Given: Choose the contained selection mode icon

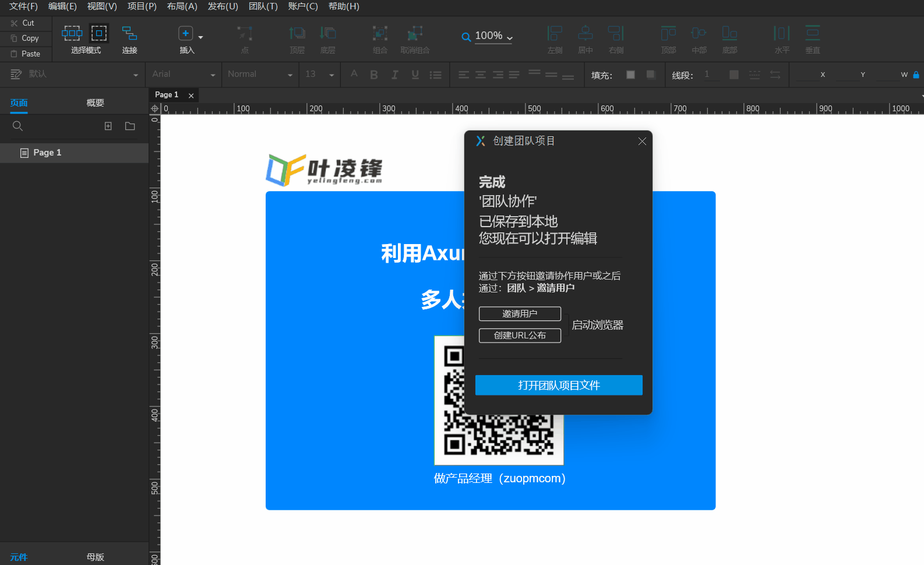Looking at the screenshot, I should pyautogui.click(x=99, y=33).
